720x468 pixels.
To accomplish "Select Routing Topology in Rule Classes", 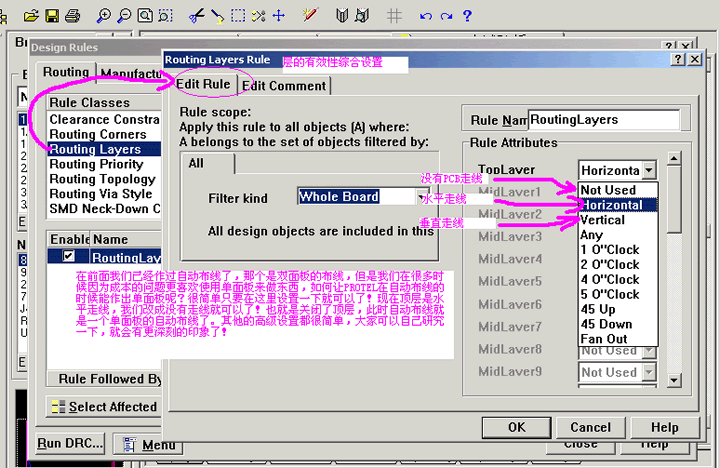I will coord(104,179).
